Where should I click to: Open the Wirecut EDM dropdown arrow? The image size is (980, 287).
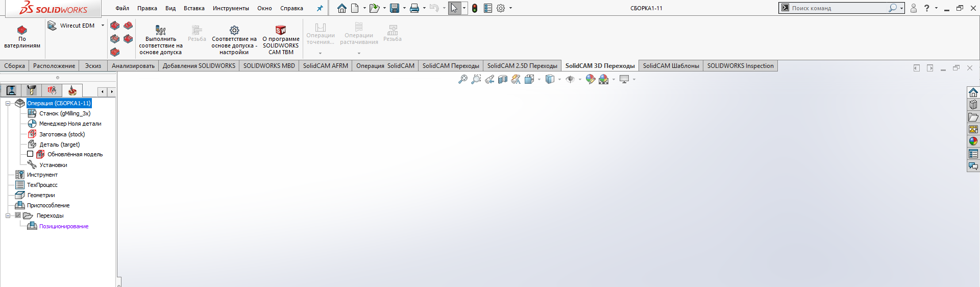tap(103, 26)
